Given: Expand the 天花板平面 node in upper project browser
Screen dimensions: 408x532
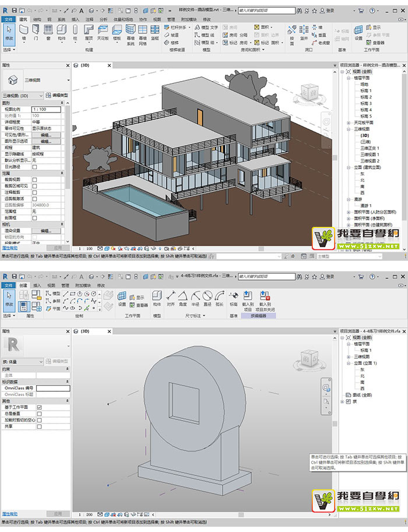Looking at the screenshot, I should pyautogui.click(x=349, y=123).
